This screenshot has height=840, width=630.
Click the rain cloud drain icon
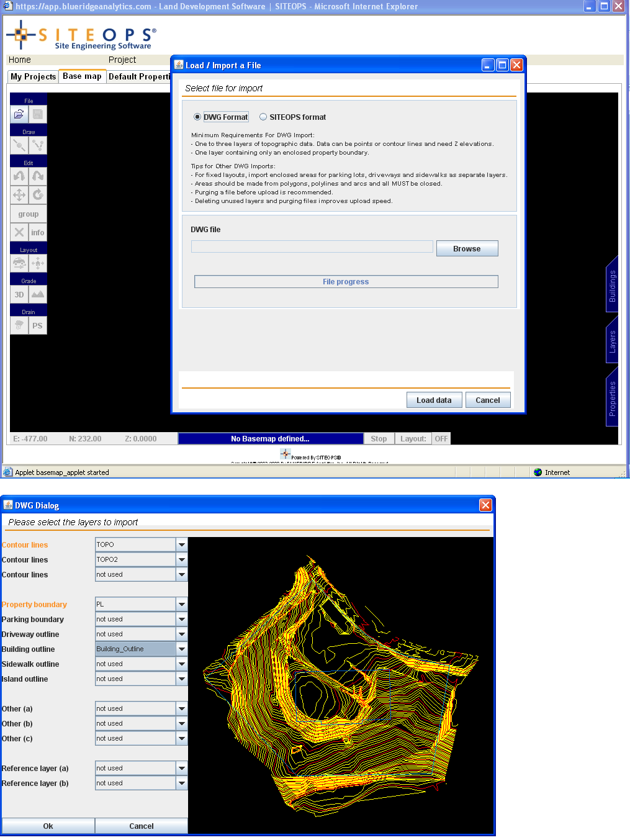click(x=19, y=325)
